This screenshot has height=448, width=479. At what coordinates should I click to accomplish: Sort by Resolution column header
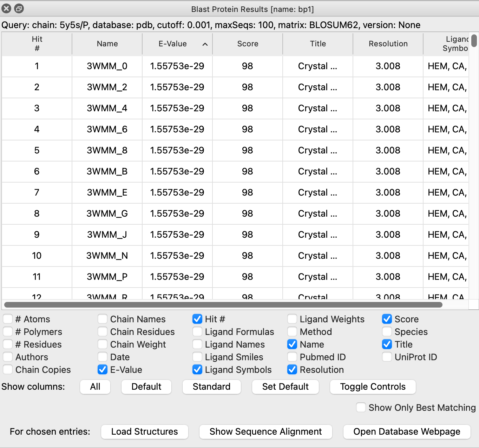[388, 44]
